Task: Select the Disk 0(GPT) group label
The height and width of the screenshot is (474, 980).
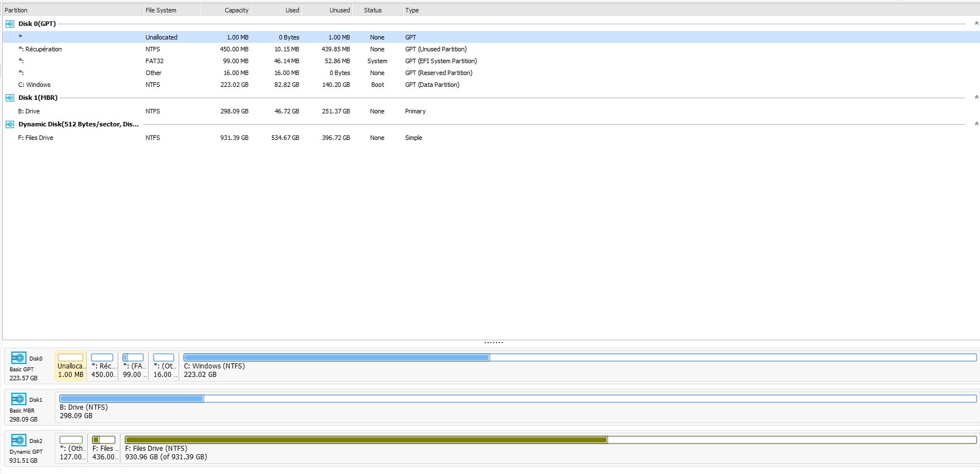Action: [x=37, y=24]
